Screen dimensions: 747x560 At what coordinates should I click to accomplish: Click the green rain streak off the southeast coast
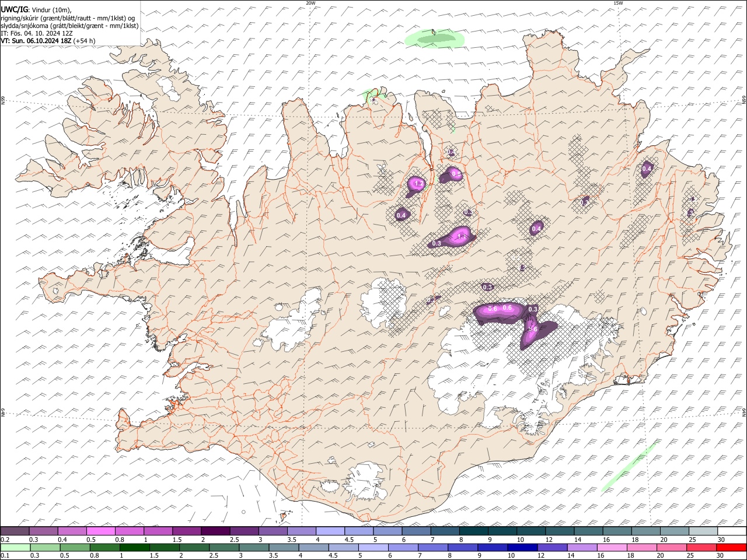[629, 467]
